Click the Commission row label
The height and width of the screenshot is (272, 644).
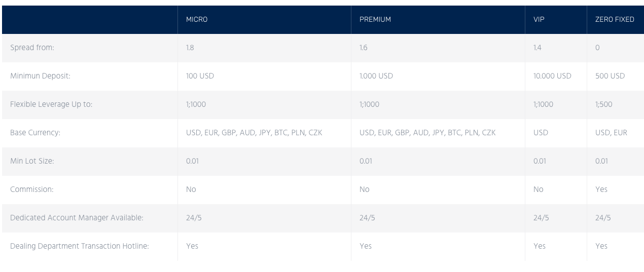pyautogui.click(x=31, y=190)
